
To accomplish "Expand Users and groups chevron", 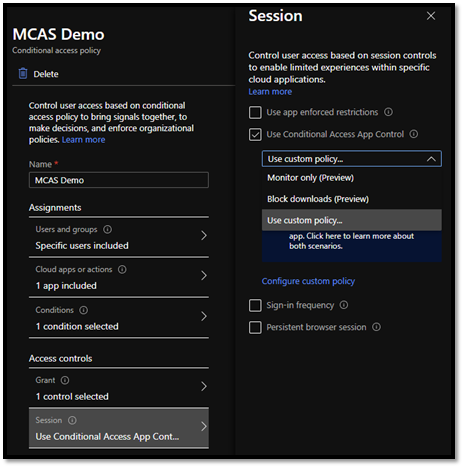I will tap(204, 236).
